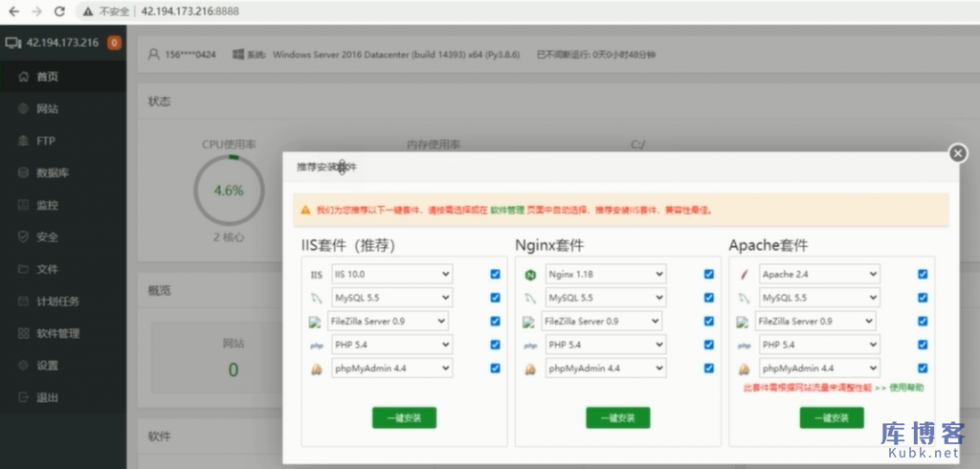Click the green Nginx logo icon
Screen dimensions: 980x469
530,275
